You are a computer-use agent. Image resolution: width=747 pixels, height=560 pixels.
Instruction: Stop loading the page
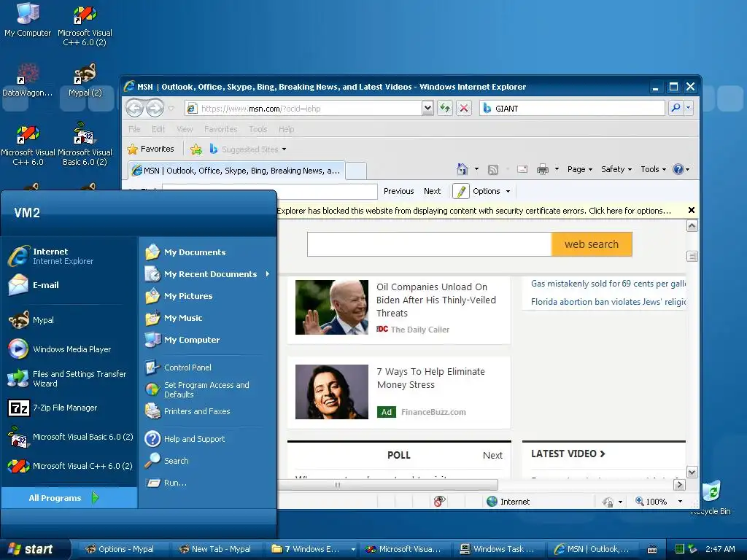coord(463,108)
